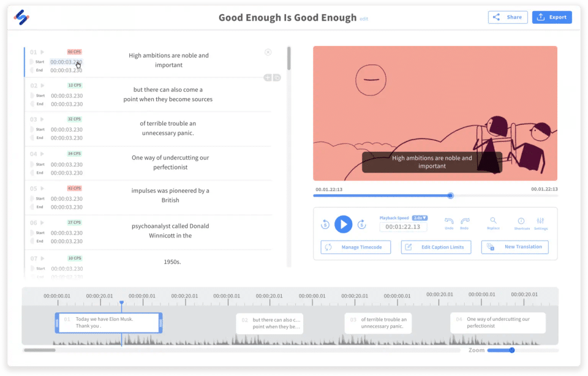
Task: Select timeline block 02 'but there can also c…'
Action: click(269, 323)
